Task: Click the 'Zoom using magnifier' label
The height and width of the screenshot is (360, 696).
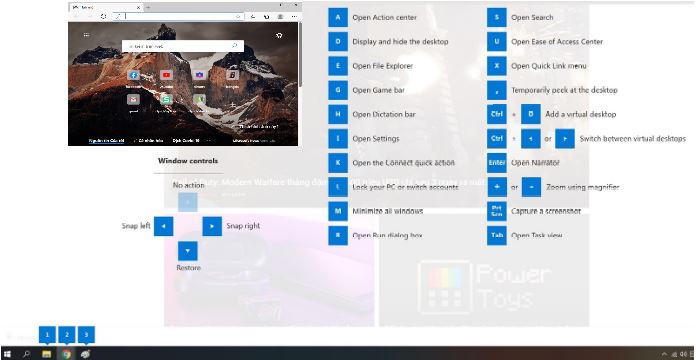Action: (582, 187)
